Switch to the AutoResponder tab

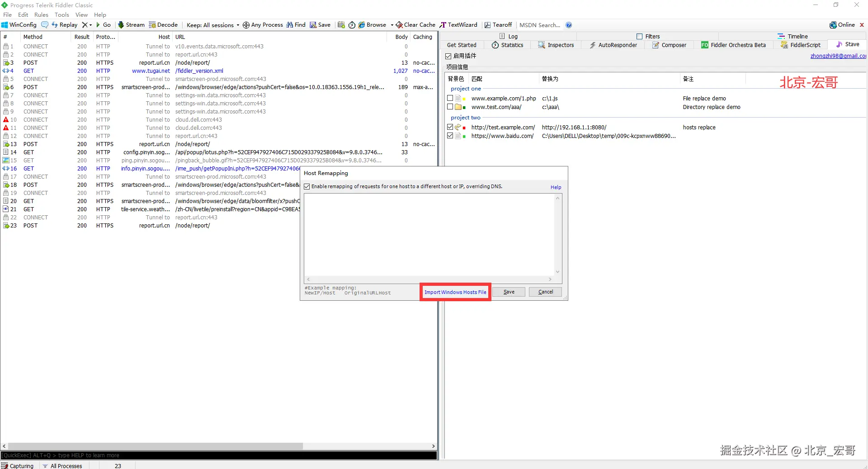[x=613, y=45]
